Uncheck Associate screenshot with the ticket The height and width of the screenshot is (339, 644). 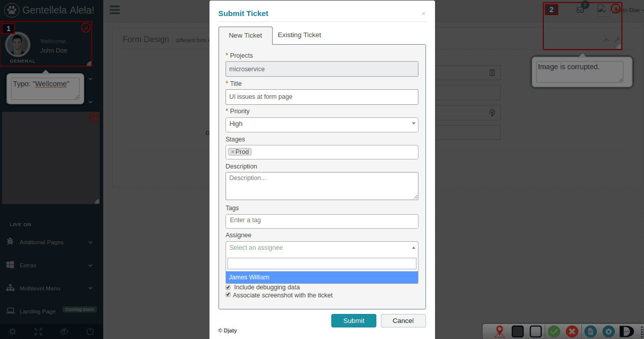pyautogui.click(x=228, y=295)
